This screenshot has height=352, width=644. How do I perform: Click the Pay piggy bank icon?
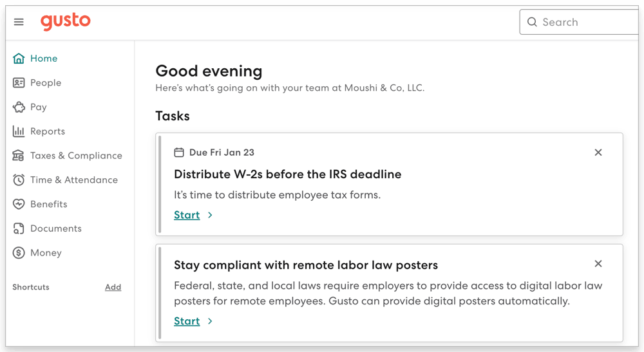[19, 107]
